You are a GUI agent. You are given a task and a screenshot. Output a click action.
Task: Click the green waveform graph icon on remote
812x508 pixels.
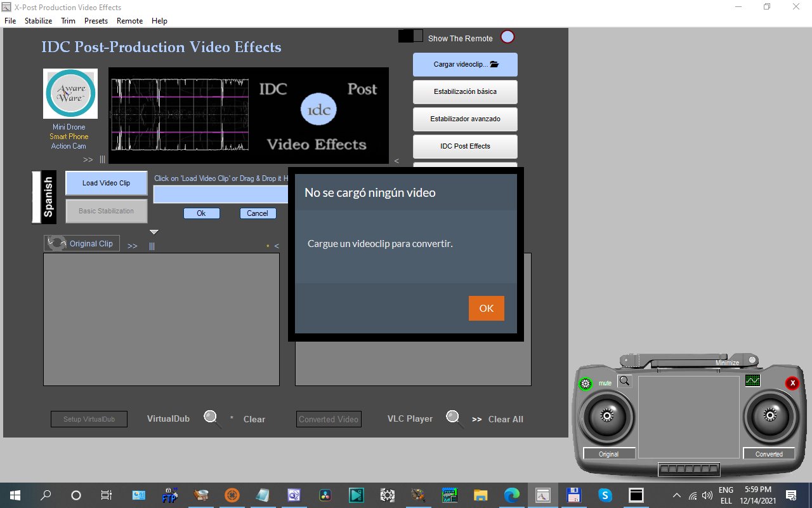(x=752, y=380)
